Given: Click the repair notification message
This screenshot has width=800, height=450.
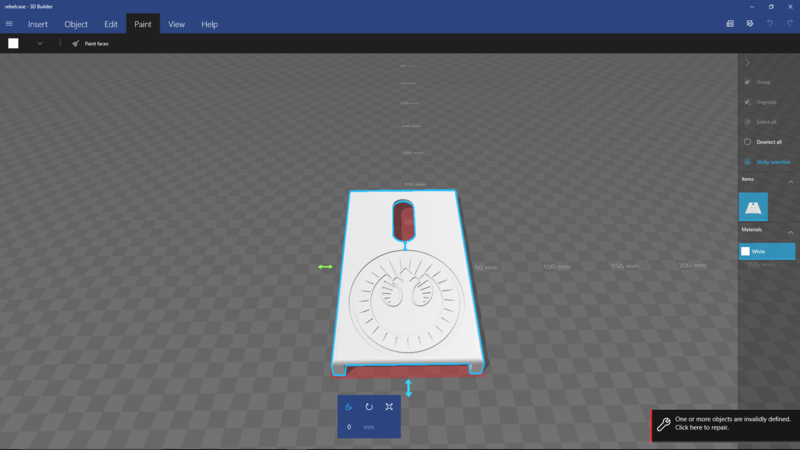Looking at the screenshot, I should 732,423.
